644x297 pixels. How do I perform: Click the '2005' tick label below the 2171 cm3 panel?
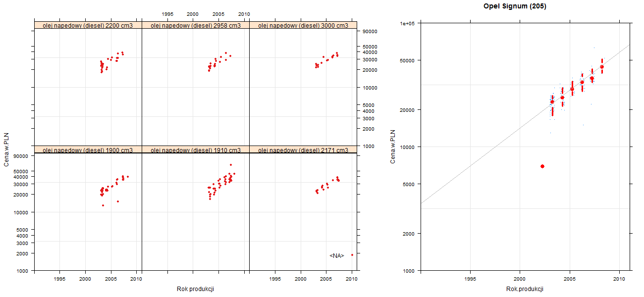pyautogui.click(x=326, y=279)
